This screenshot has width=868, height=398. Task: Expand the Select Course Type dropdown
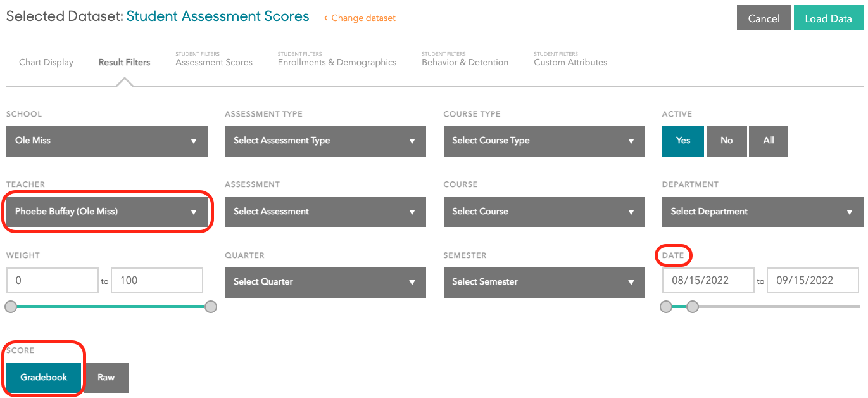[544, 141]
